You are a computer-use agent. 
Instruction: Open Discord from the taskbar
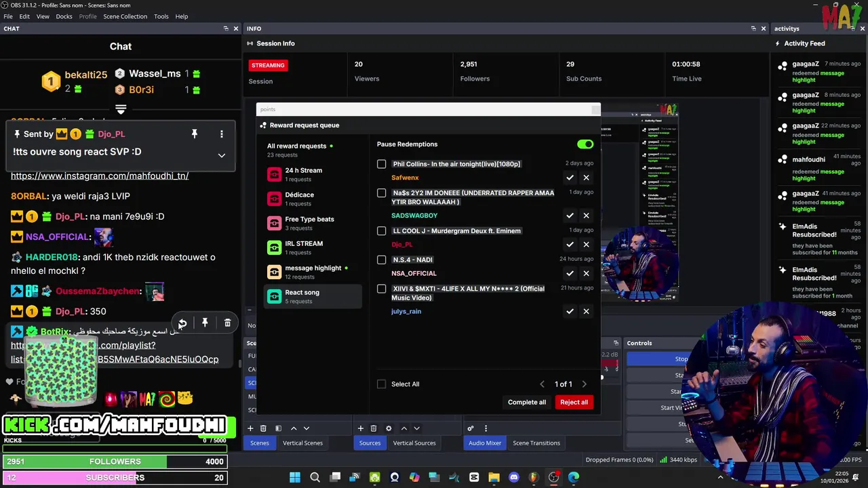point(513,478)
